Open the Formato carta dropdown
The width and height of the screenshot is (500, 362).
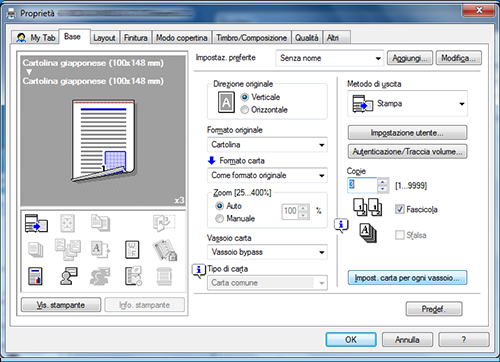point(267,175)
